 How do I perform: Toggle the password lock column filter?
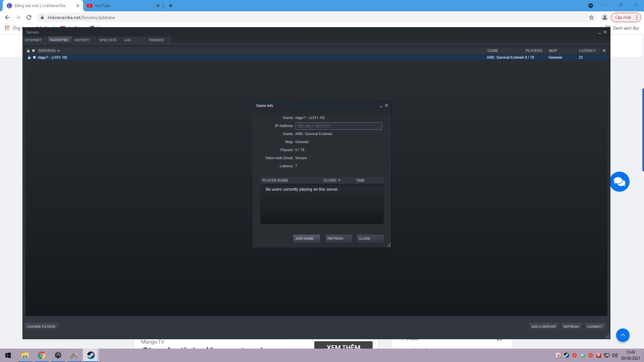28,51
